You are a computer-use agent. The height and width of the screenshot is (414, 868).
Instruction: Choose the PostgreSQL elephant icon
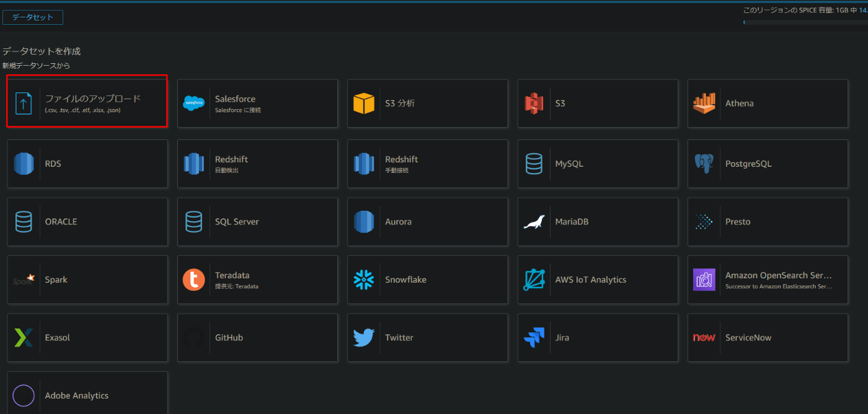[x=704, y=164]
